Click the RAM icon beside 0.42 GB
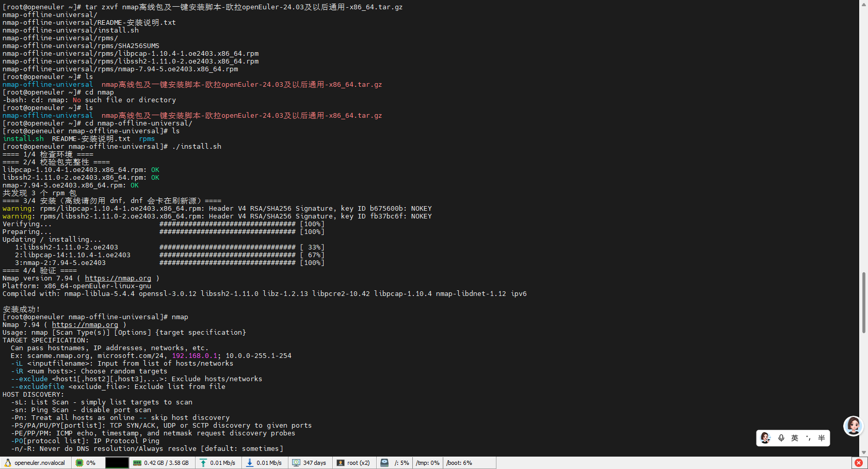The height and width of the screenshot is (469, 868). pyautogui.click(x=137, y=463)
